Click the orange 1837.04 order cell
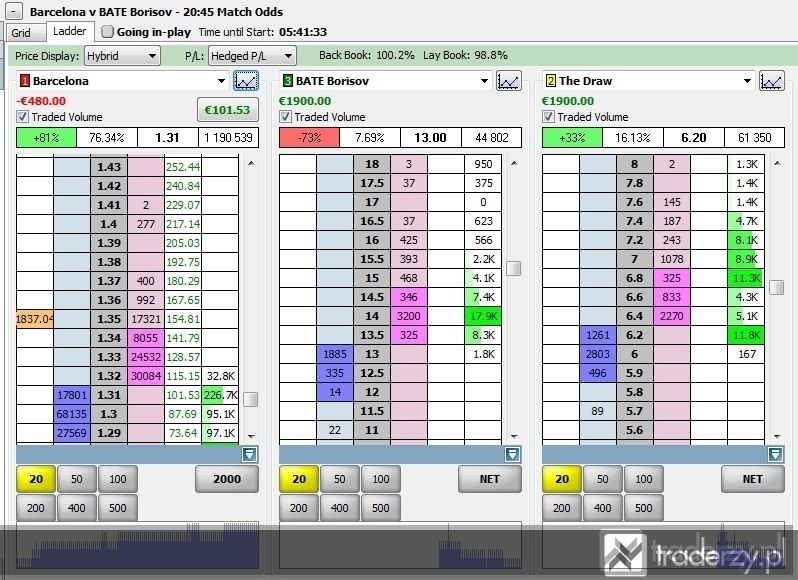The image size is (798, 580). tap(35, 319)
